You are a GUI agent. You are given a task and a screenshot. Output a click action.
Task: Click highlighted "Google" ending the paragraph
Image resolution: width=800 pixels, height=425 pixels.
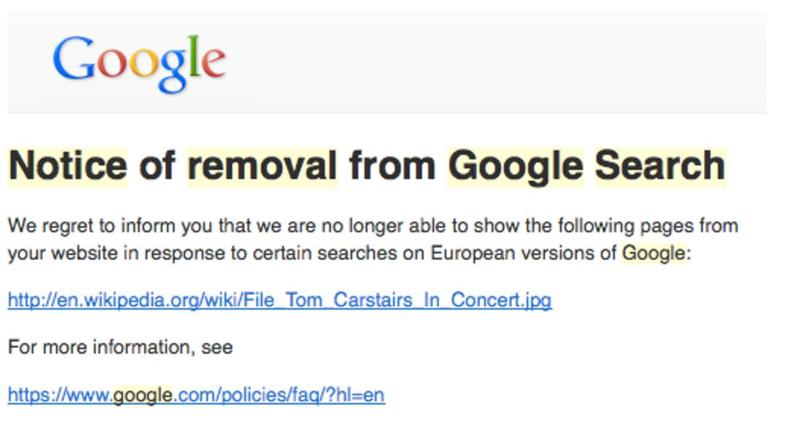click(654, 253)
